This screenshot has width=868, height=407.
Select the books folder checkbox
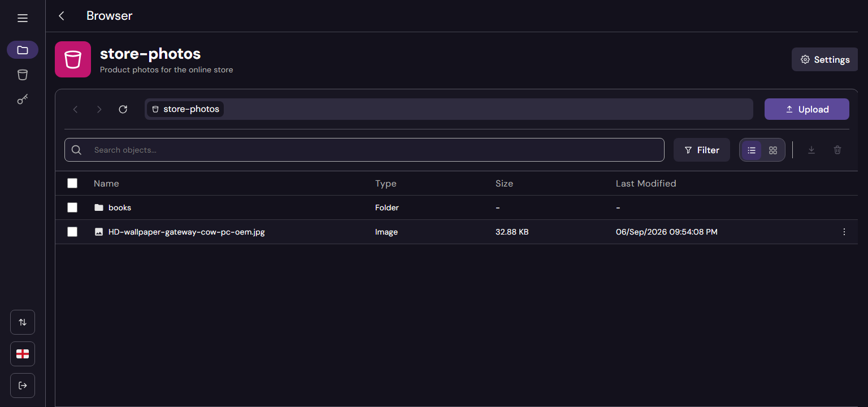tap(72, 207)
